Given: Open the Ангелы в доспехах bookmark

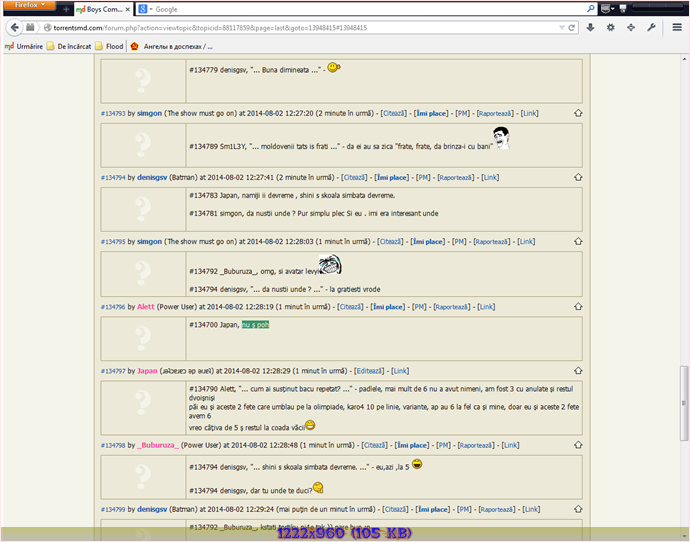Looking at the screenshot, I should [x=172, y=46].
